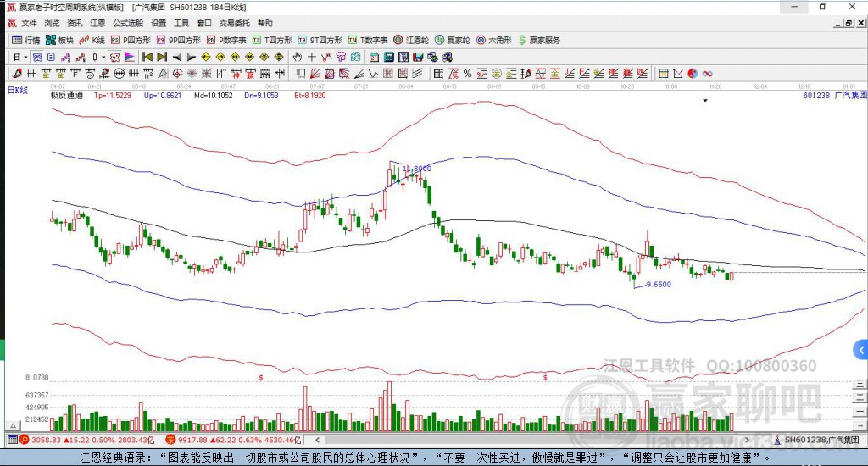Open the 江恩 menu
868x466 pixels.
tap(97, 23)
